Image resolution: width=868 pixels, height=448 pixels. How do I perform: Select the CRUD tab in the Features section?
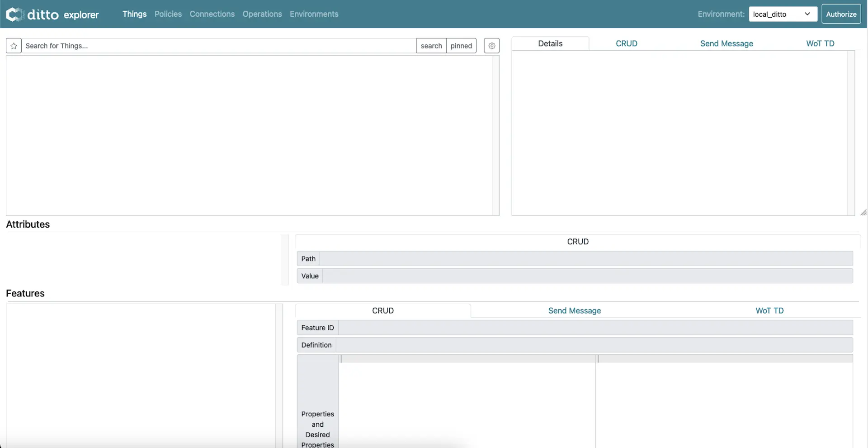[x=383, y=311]
